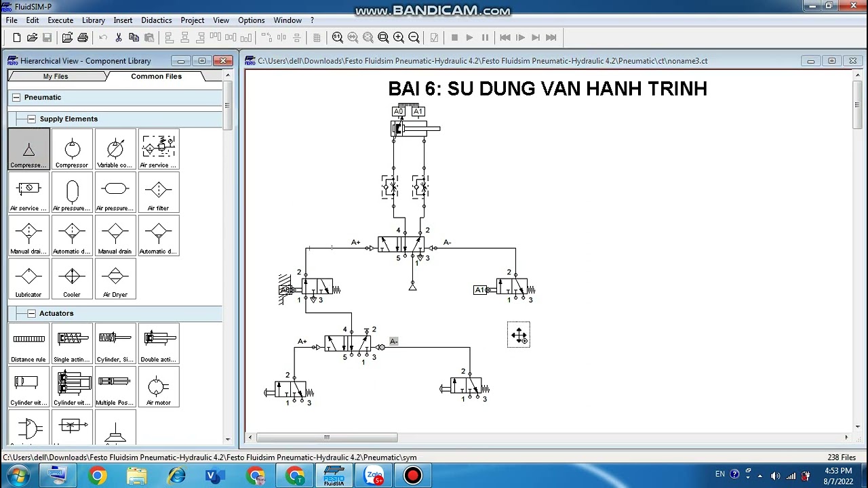Viewport: 868px width, 488px height.
Task: Select the Variable compressor component
Action: (x=115, y=149)
